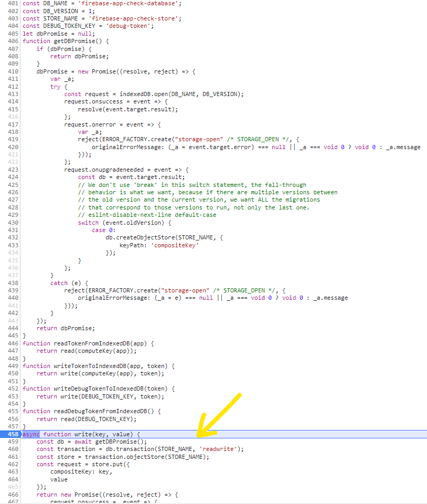Screen dimensions: 427x504
Task: Click line number 423 in the gutter
Action: pyautogui.click(x=13, y=170)
